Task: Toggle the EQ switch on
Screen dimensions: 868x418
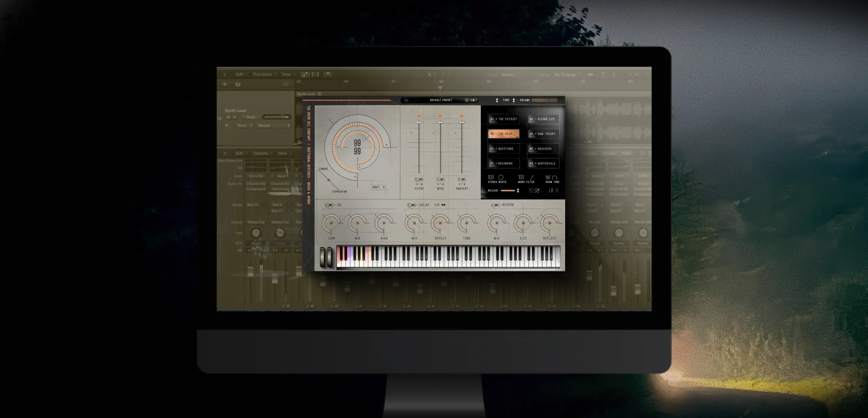Action: click(x=329, y=205)
